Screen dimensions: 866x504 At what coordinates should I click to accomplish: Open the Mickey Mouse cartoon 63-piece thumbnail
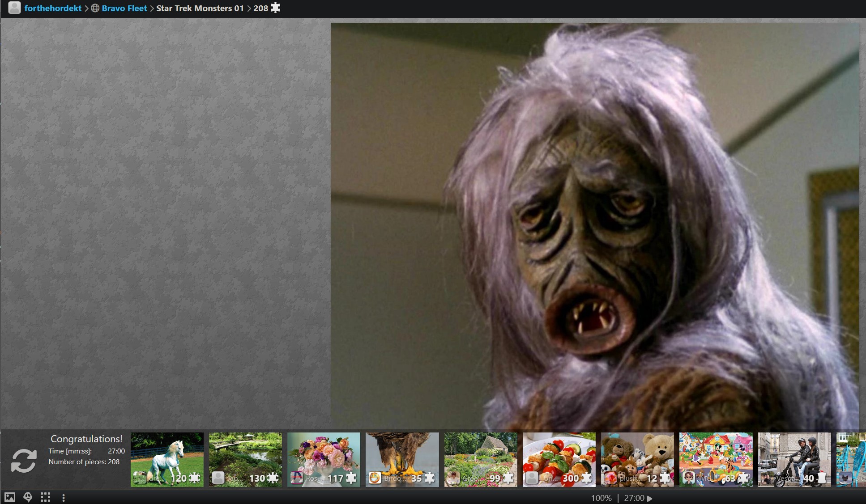(x=716, y=459)
